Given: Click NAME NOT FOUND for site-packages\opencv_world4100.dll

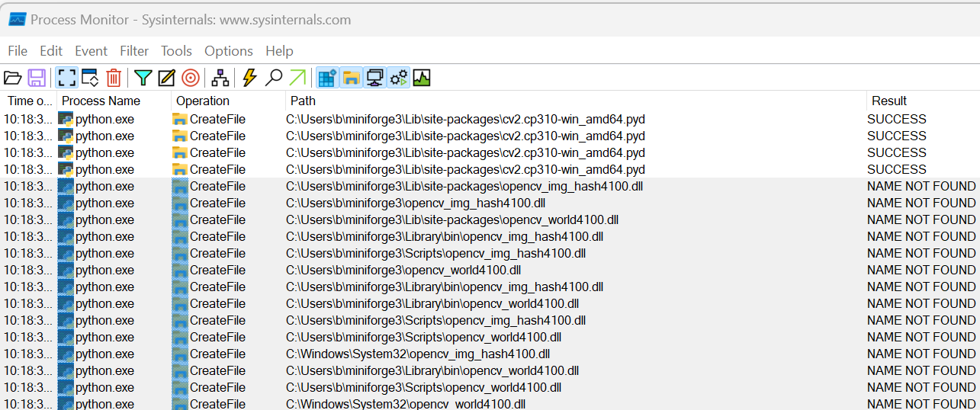Looking at the screenshot, I should (x=921, y=219).
